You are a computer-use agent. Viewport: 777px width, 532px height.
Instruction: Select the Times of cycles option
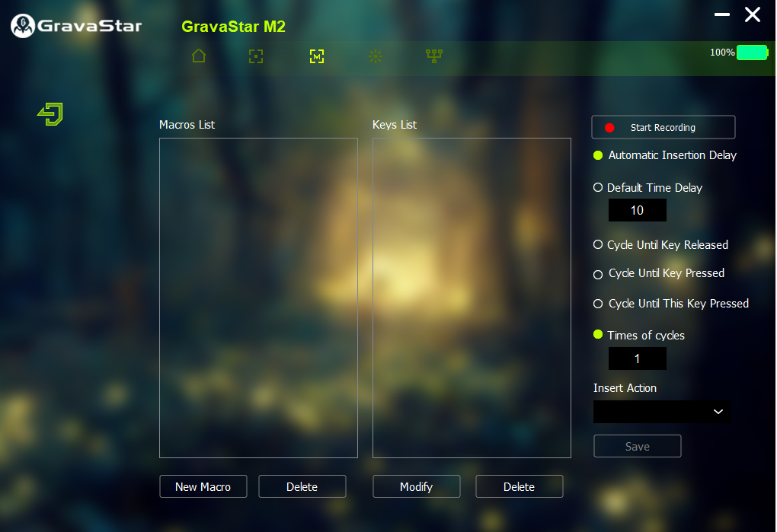click(x=599, y=335)
